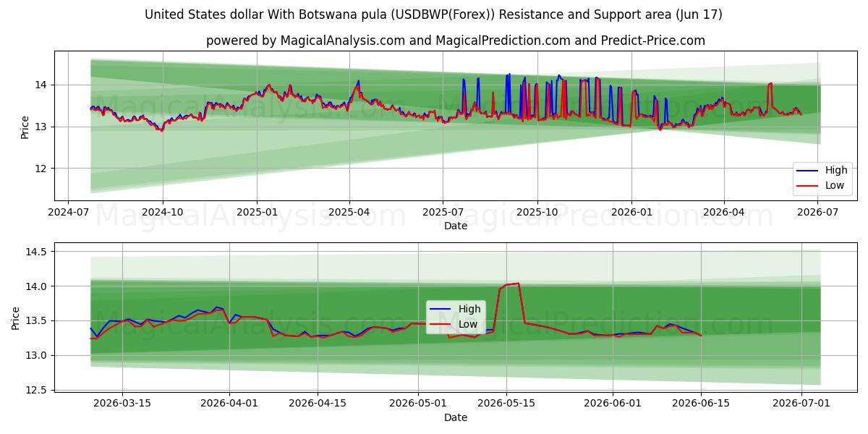868x434 pixels.
Task: Click the price tick 12 on the top chart
Action: [43, 169]
